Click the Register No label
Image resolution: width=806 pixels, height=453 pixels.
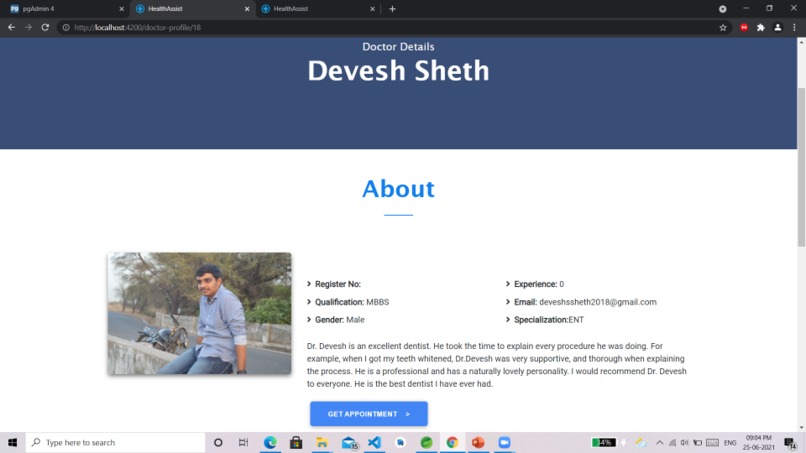tap(338, 284)
